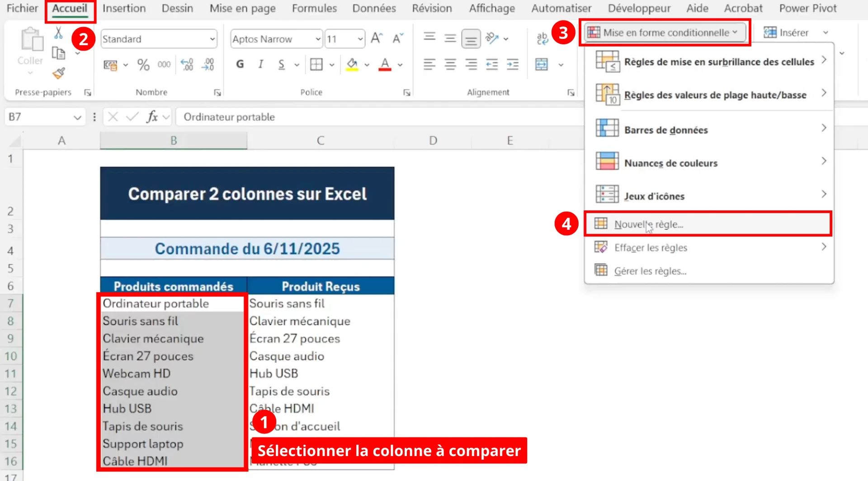Align text left
This screenshot has height=481, width=868.
[429, 65]
